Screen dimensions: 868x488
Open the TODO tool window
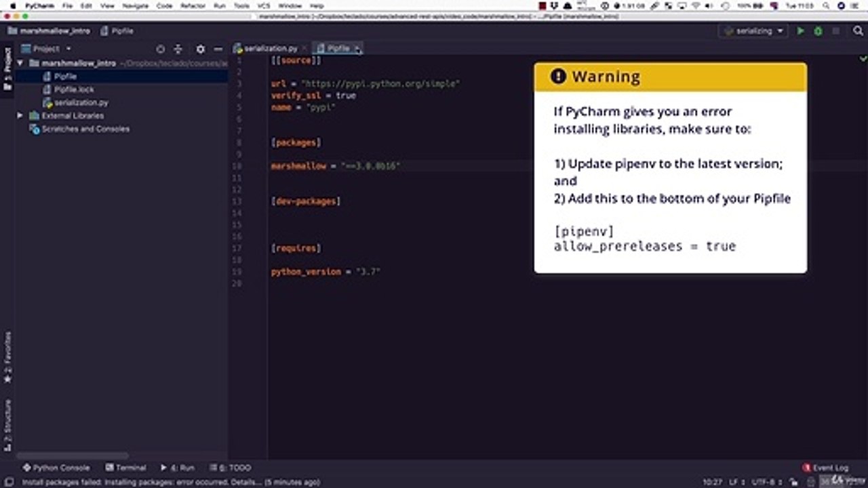point(230,468)
